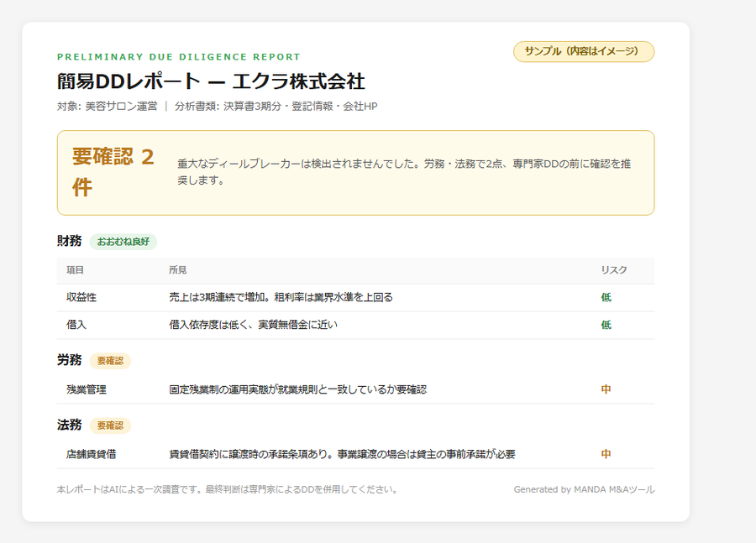Click the 低 risk value in 借入 row
756x543 pixels.
(x=606, y=325)
